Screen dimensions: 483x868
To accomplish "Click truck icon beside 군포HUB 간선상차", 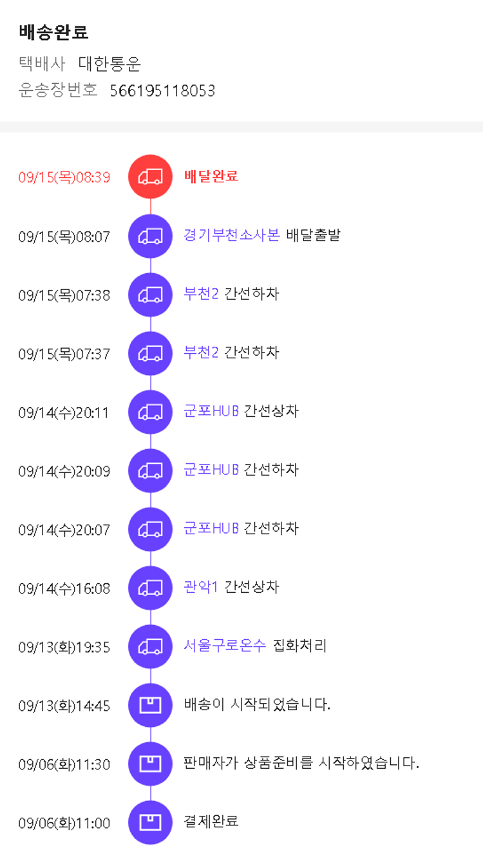I will coord(150,412).
